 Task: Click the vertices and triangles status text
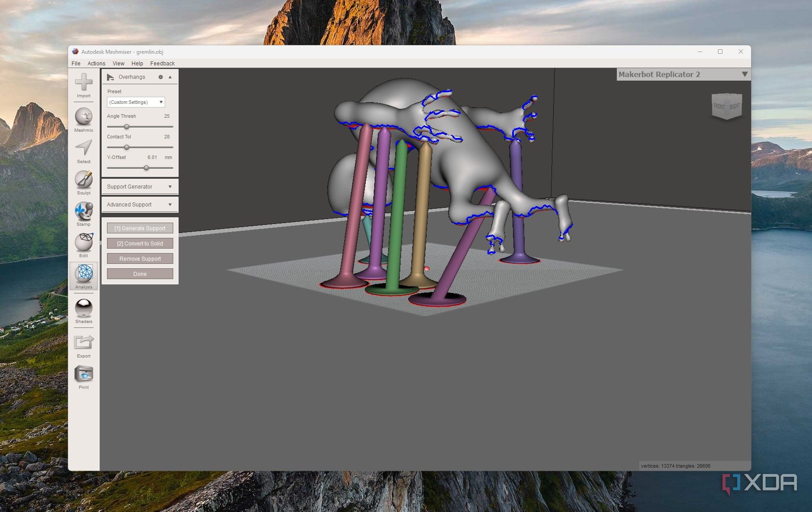point(675,466)
